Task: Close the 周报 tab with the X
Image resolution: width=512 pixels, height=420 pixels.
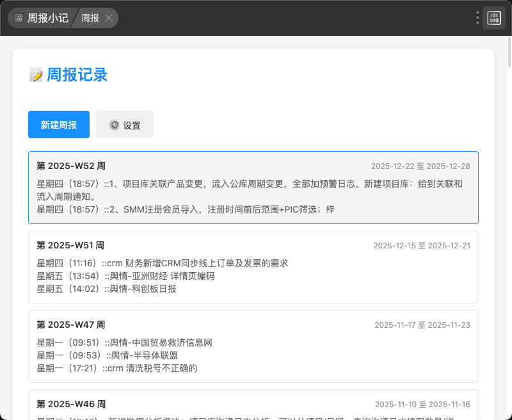Action: (109, 18)
